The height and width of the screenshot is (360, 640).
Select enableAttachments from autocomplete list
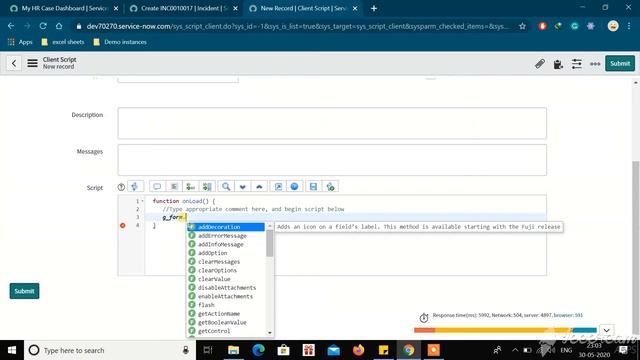click(226, 296)
